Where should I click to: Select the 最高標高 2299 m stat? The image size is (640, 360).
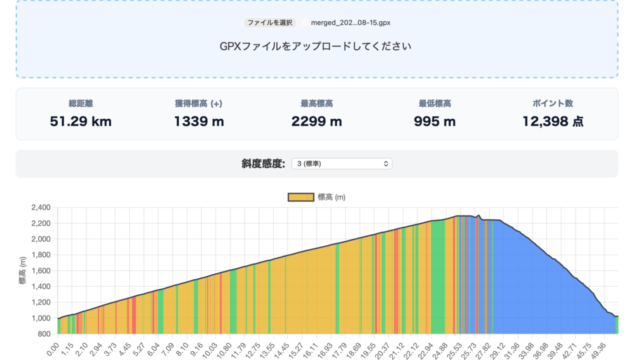click(x=317, y=114)
